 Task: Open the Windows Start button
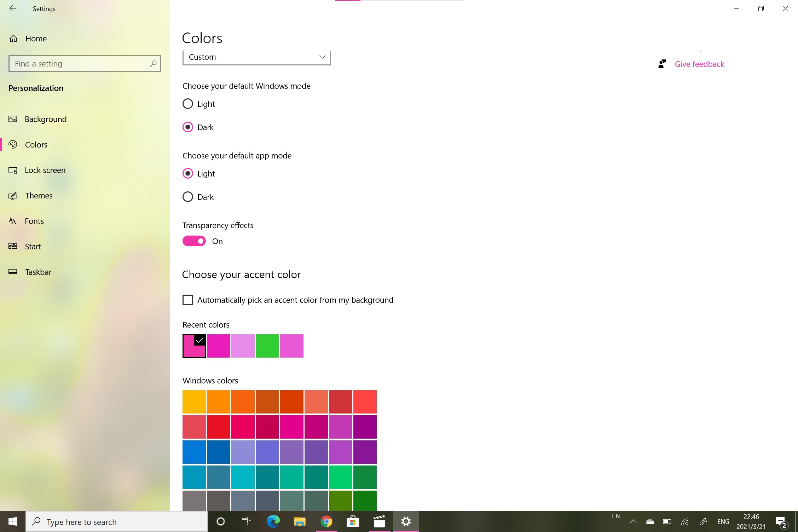[13, 521]
